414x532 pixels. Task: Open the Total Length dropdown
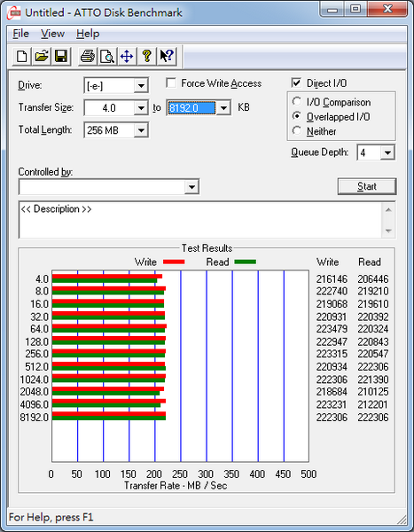point(140,130)
